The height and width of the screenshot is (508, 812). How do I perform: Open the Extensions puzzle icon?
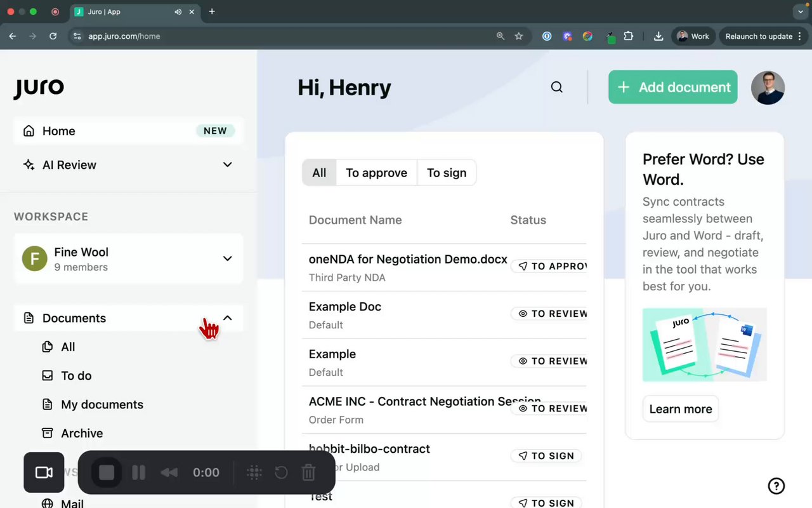pos(628,36)
